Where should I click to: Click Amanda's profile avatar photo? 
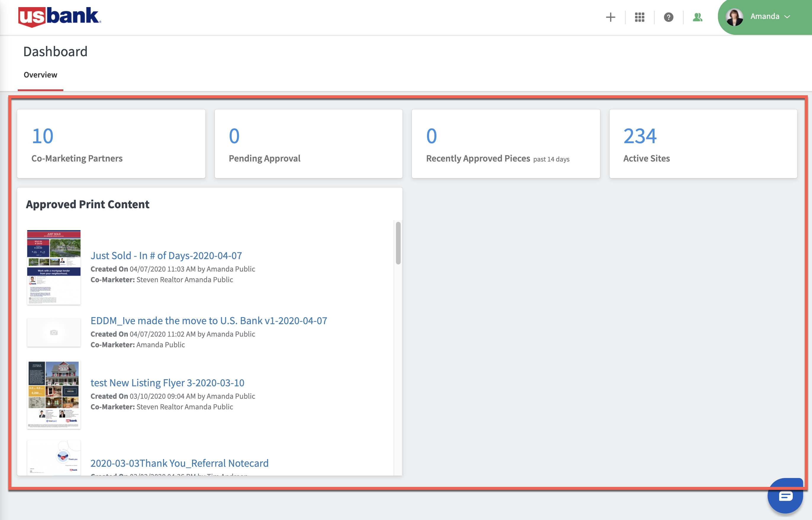(734, 17)
